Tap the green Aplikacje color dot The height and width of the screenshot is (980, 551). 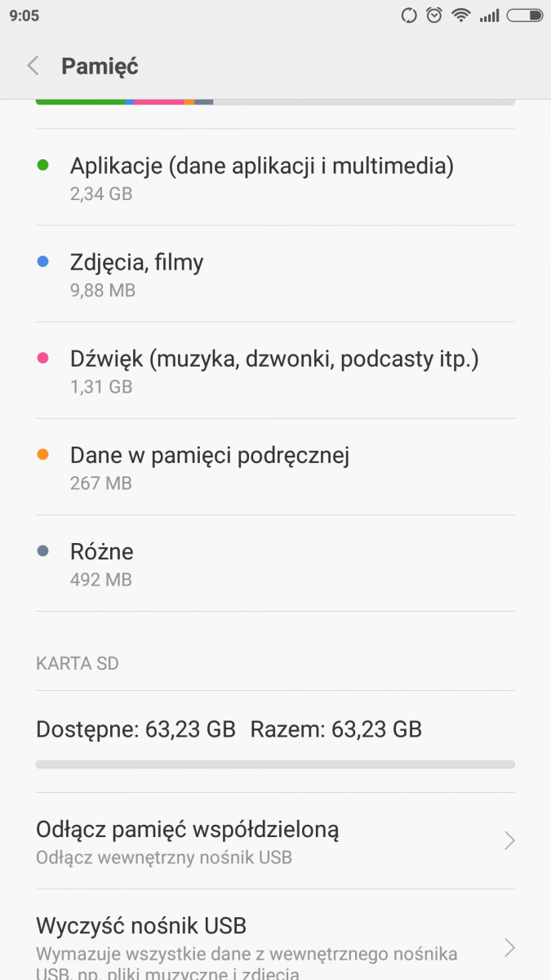pyautogui.click(x=43, y=166)
